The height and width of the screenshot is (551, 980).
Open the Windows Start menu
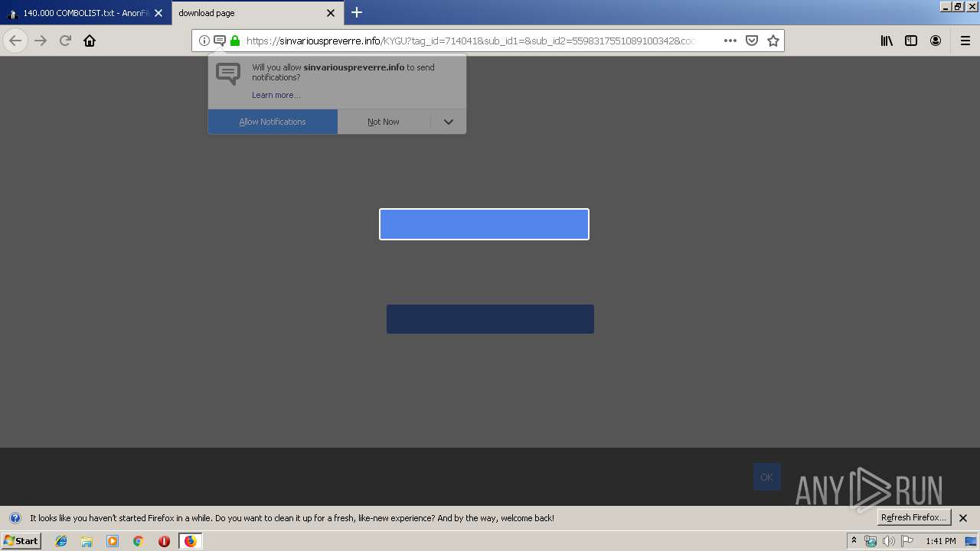coord(21,540)
